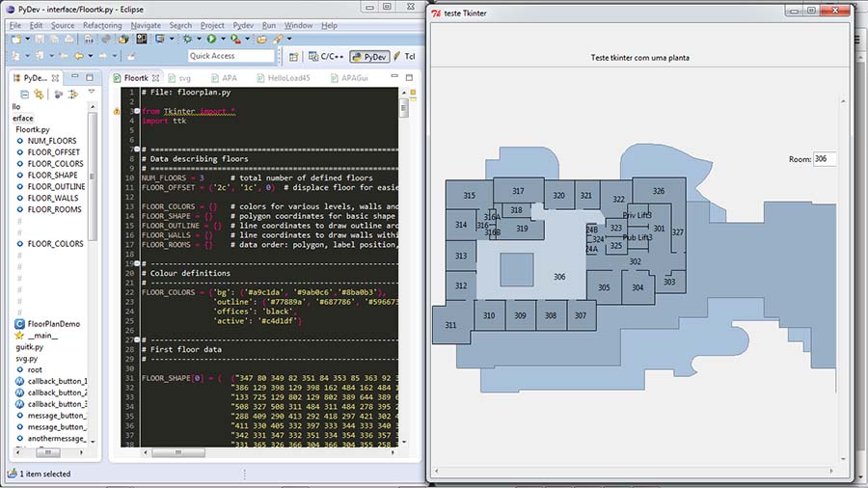Click the Print toolbar icon

click(68, 39)
